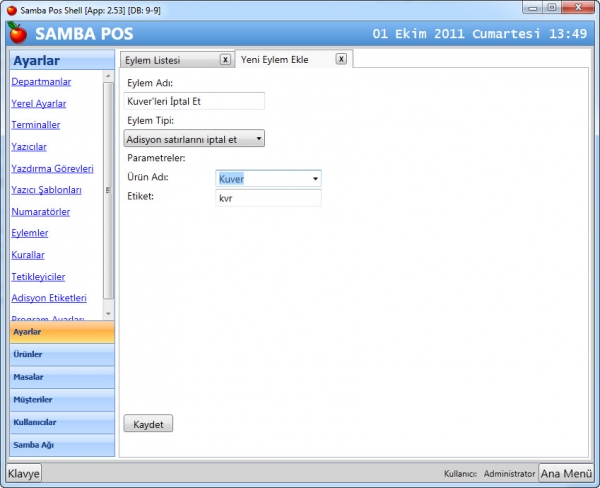Click the Klavye button

coord(24,473)
